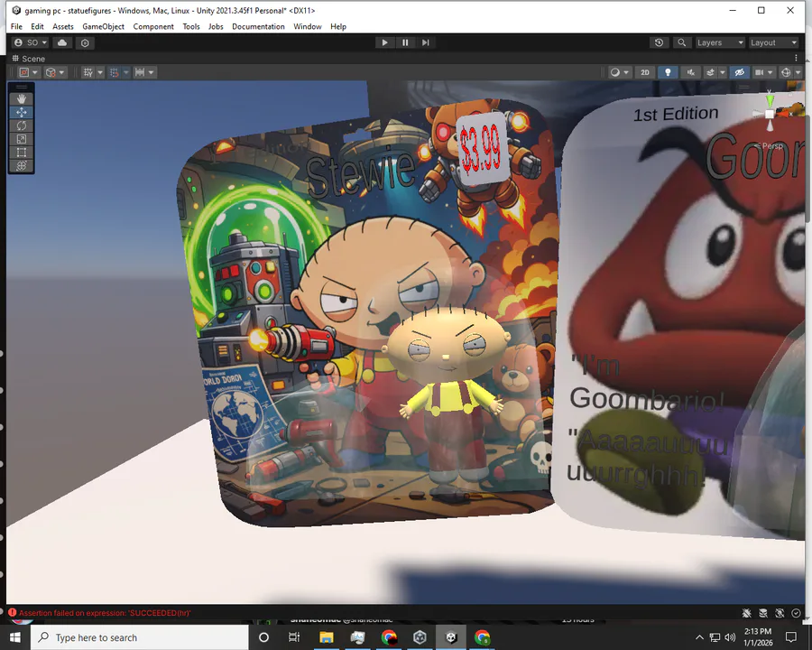The width and height of the screenshot is (812, 650).
Task: Open the File menu
Action: [16, 26]
